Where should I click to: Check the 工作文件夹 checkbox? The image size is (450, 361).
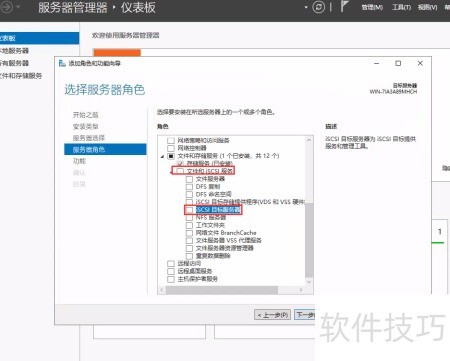[189, 225]
